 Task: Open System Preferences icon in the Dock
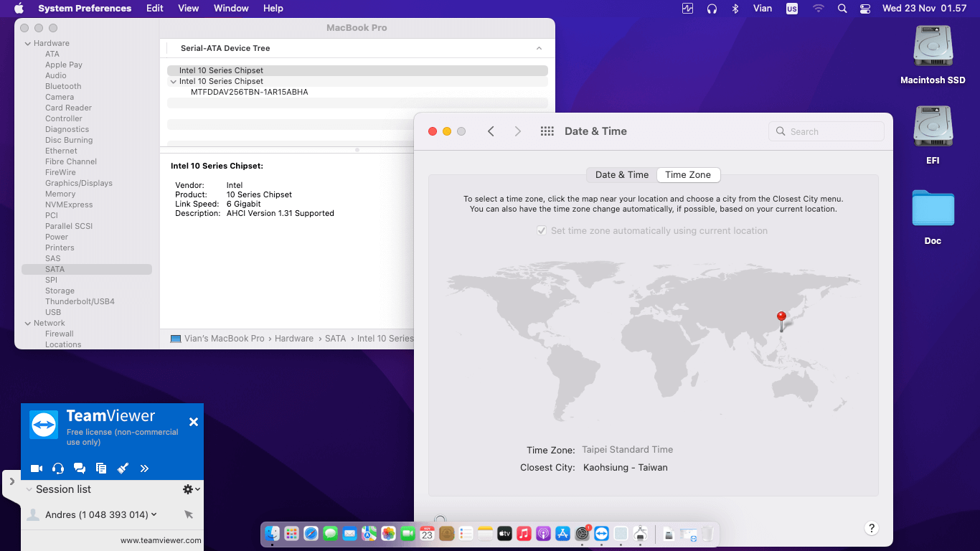tap(582, 533)
